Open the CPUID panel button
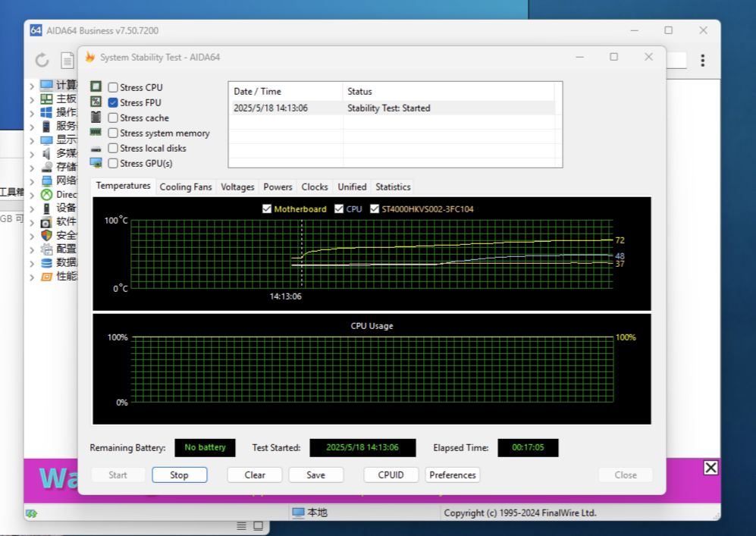This screenshot has width=756, height=536. click(x=391, y=475)
